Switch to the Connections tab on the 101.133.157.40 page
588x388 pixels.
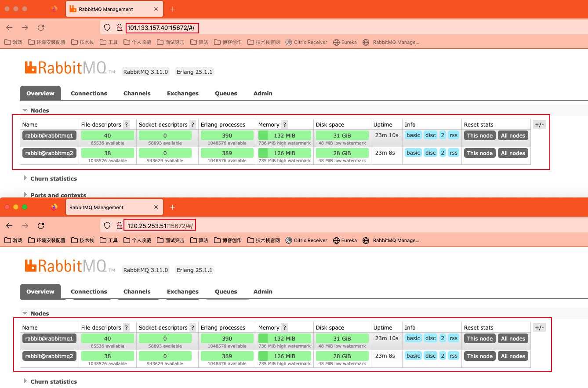tap(89, 93)
